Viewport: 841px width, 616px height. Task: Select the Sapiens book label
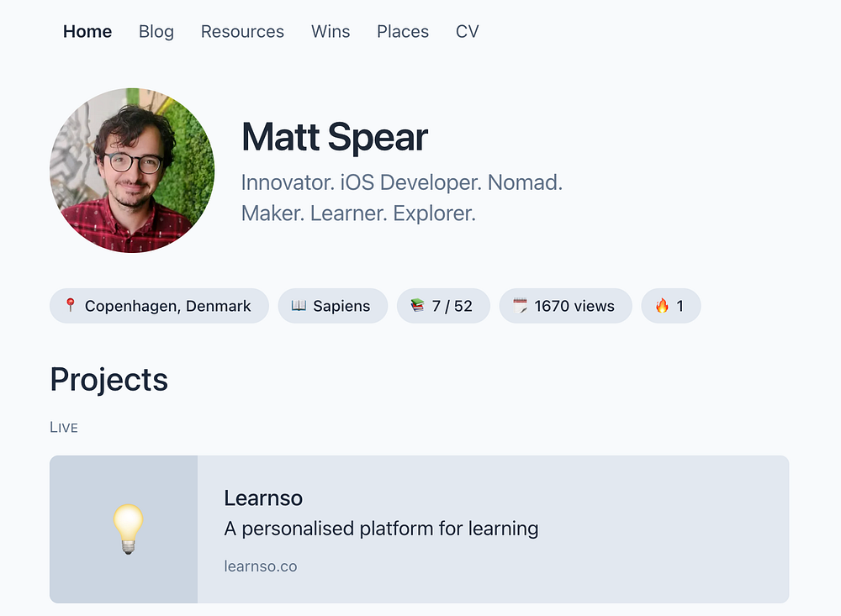[x=341, y=306]
